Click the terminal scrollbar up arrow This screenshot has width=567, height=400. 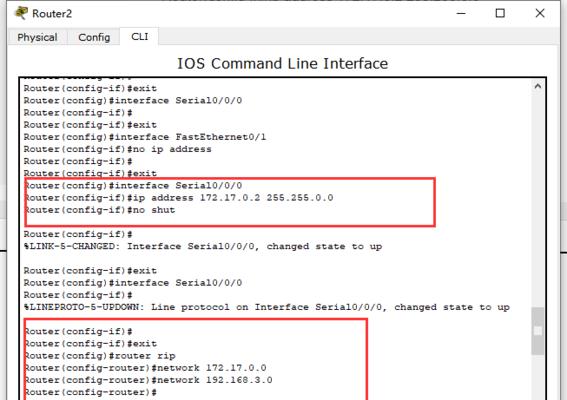pos(538,86)
